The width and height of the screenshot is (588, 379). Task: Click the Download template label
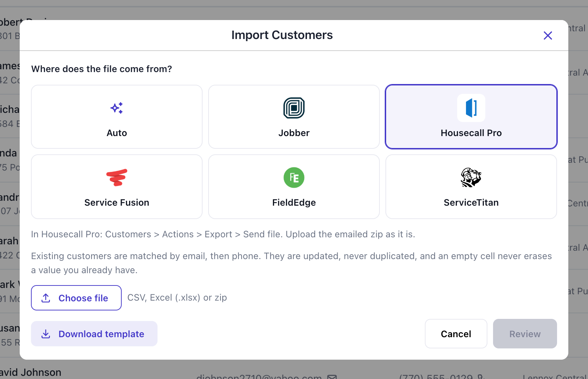pos(101,334)
